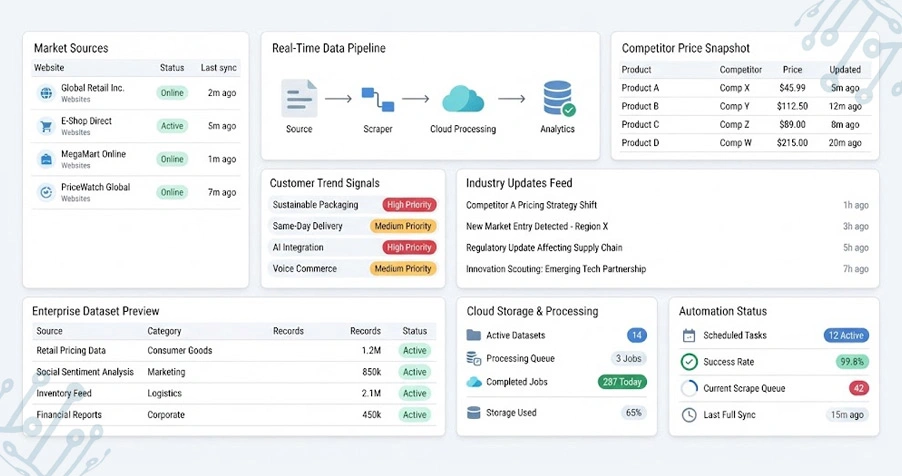
Task: Click the clock icon beside Last Full Sync
Action: pyautogui.click(x=689, y=415)
